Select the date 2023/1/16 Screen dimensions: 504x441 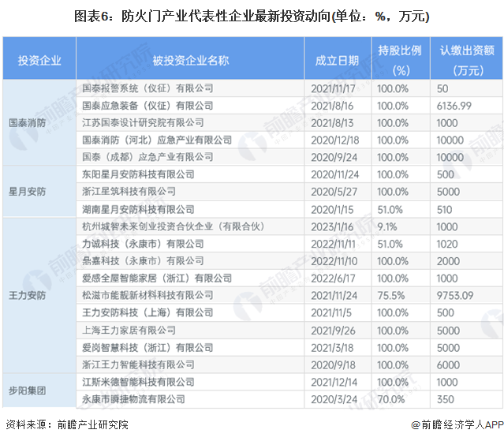332,227
